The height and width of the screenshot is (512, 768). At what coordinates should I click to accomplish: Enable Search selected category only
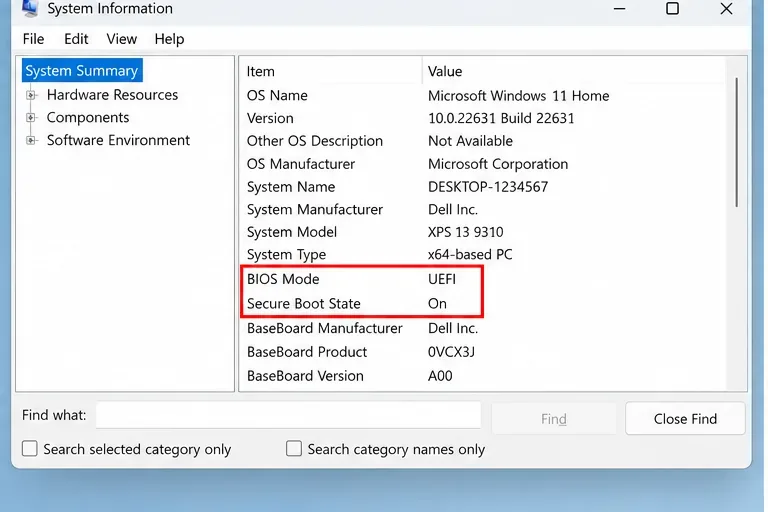tap(29, 448)
